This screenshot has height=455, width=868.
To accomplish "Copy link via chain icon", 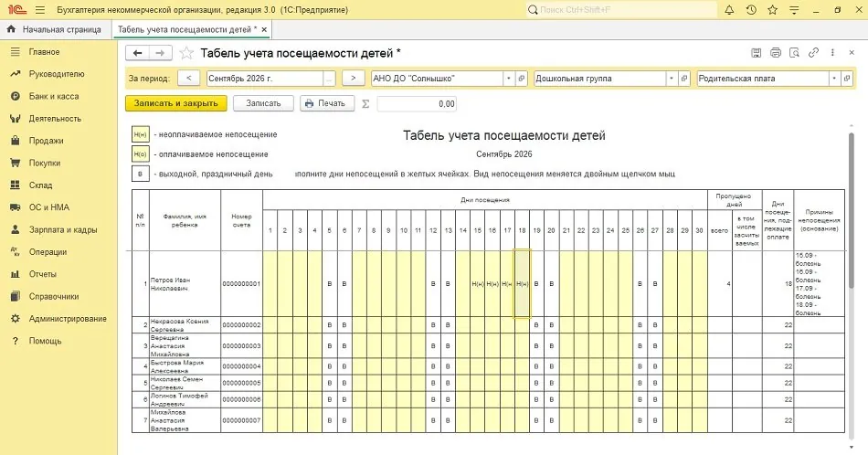I will 813,53.
